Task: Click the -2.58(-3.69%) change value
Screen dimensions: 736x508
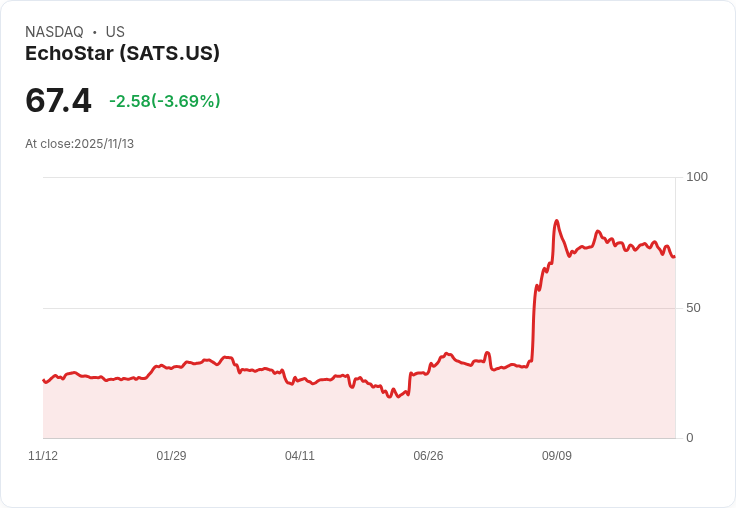Action: pos(165,101)
